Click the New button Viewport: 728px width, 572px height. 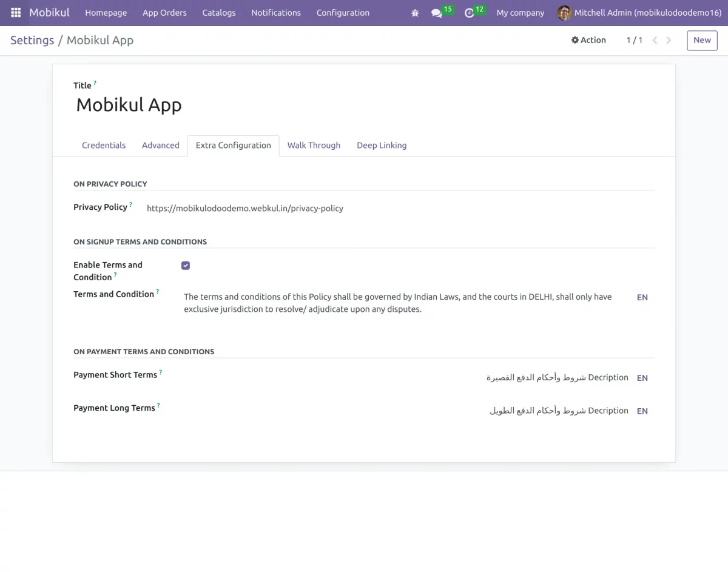pos(702,40)
